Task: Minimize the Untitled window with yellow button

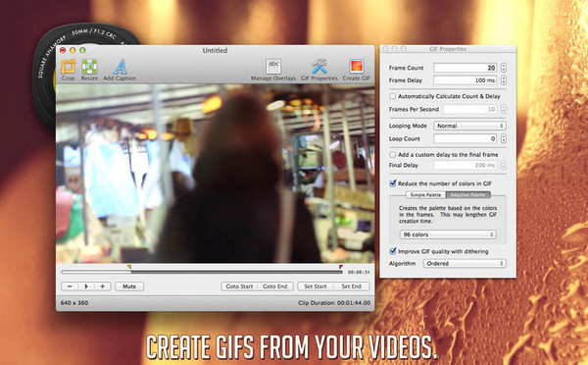Action: click(73, 50)
